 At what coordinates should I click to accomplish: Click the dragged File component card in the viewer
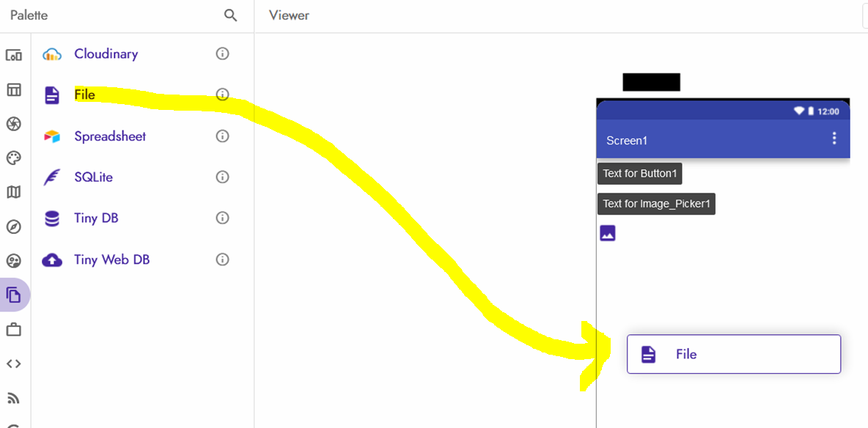734,354
